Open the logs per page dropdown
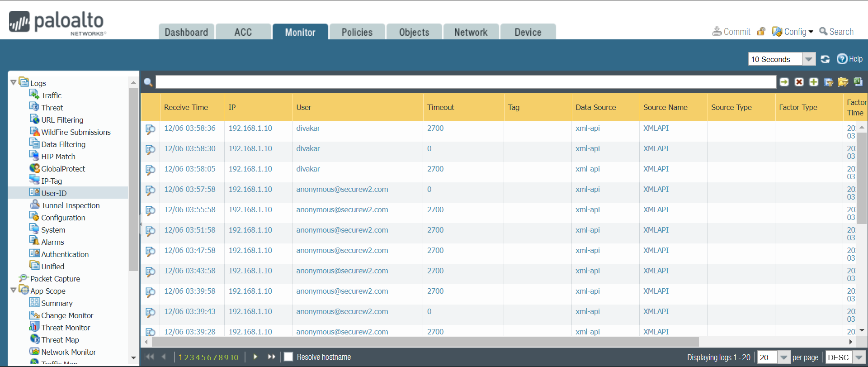 [784, 357]
